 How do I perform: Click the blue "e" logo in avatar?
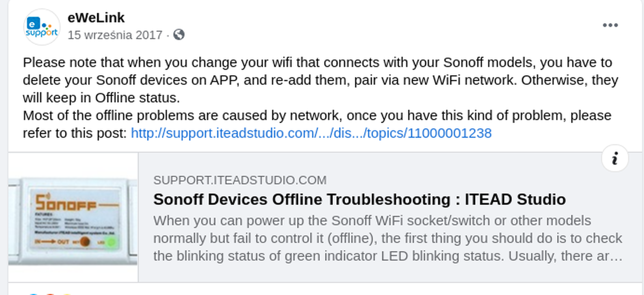[x=33, y=23]
